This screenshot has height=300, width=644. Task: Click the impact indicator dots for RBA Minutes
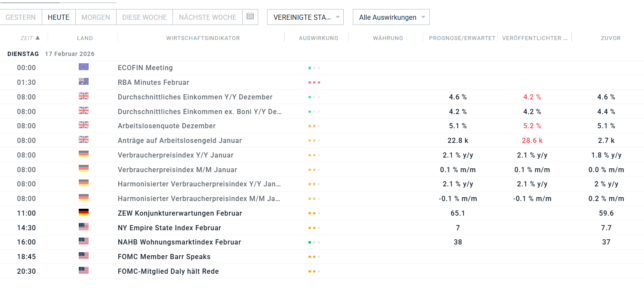314,82
